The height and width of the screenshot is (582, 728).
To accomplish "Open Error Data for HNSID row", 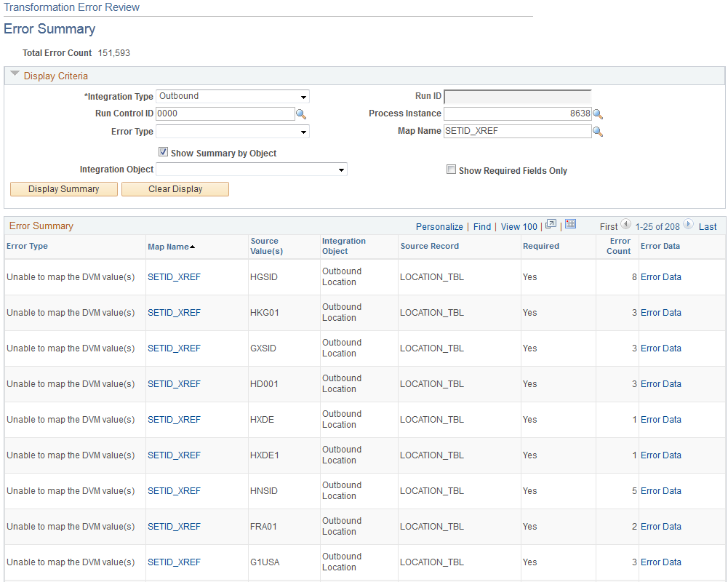I will click(660, 491).
